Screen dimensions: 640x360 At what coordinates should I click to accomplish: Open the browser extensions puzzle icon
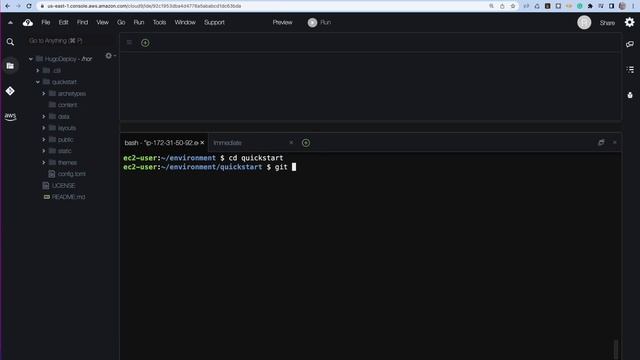click(x=590, y=6)
